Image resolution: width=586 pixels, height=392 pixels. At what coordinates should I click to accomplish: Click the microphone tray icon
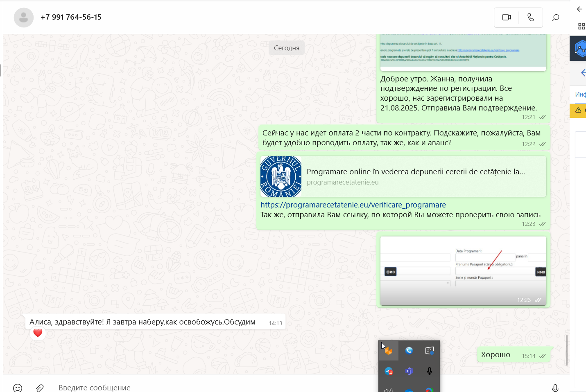pos(429,371)
